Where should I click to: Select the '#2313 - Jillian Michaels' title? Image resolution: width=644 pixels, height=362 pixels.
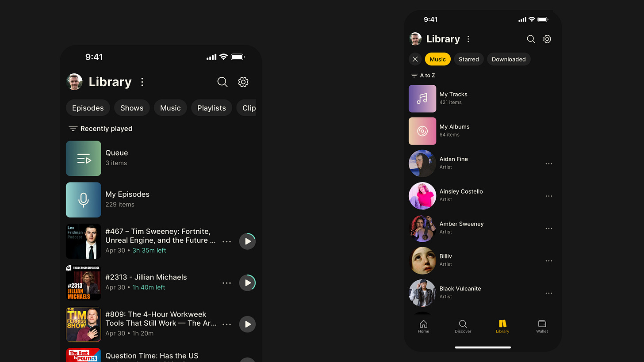click(x=146, y=277)
